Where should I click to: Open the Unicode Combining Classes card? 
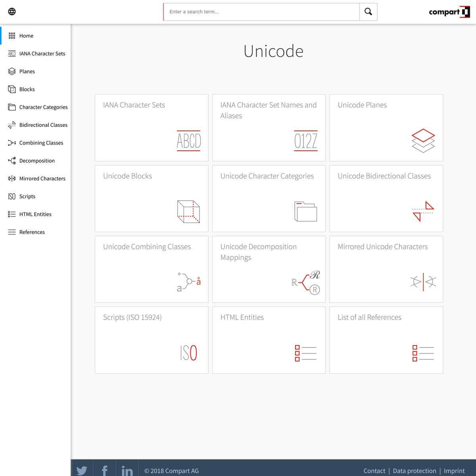pyautogui.click(x=152, y=269)
